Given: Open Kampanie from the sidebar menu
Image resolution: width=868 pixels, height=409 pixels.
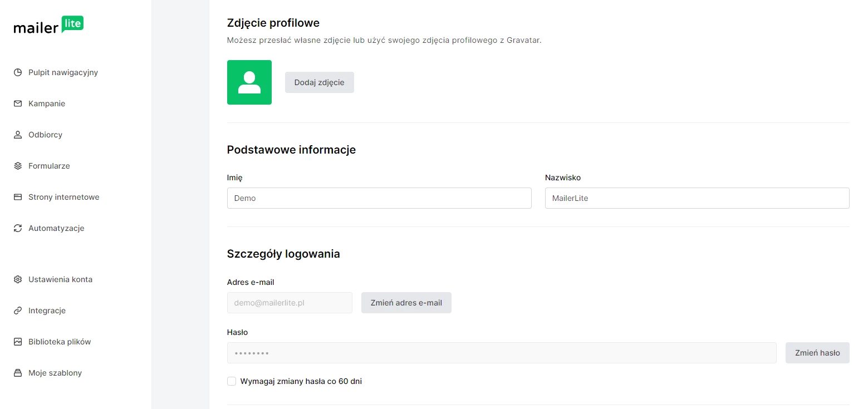Looking at the screenshot, I should pos(47,104).
